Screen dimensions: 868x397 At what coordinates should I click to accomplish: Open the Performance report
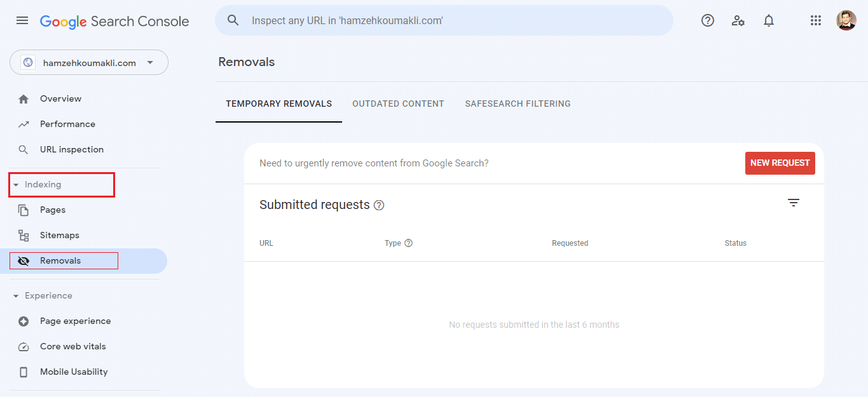pos(67,124)
